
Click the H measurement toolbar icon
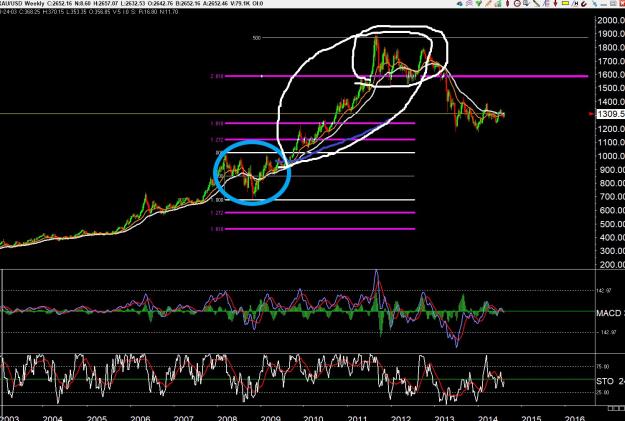576,4
